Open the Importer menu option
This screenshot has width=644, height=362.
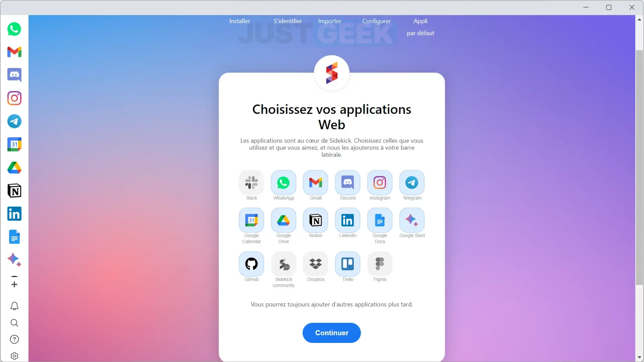point(329,21)
